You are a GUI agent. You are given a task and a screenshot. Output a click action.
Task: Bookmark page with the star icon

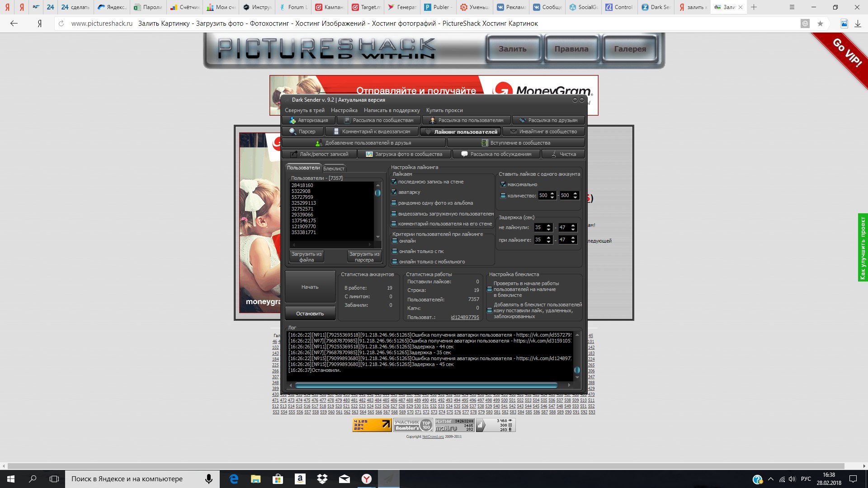820,23
